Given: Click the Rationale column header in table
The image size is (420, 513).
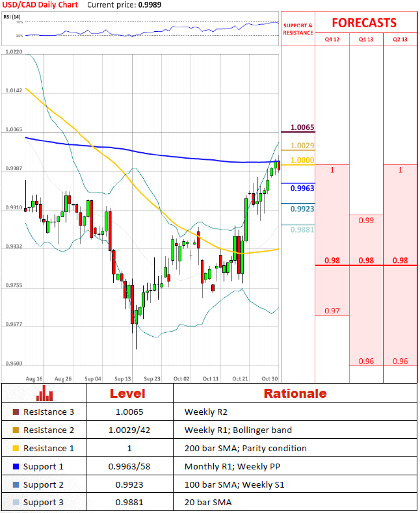Looking at the screenshot, I should tap(295, 393).
